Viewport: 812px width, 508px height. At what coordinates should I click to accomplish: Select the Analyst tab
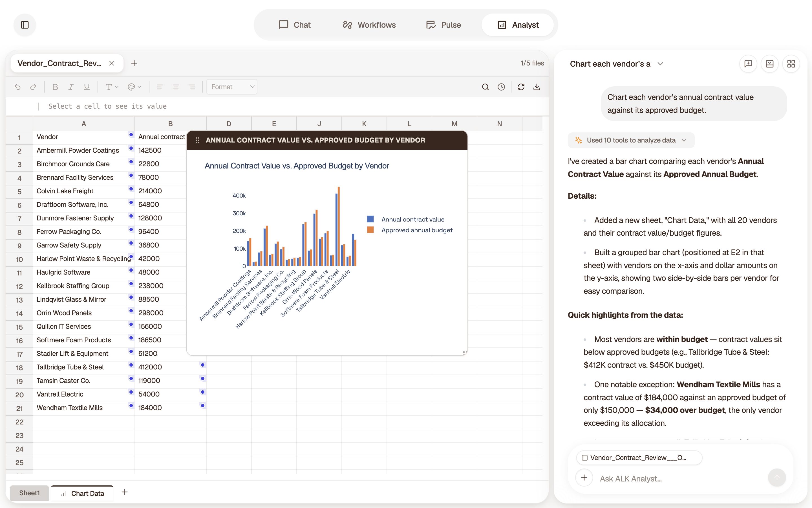518,25
